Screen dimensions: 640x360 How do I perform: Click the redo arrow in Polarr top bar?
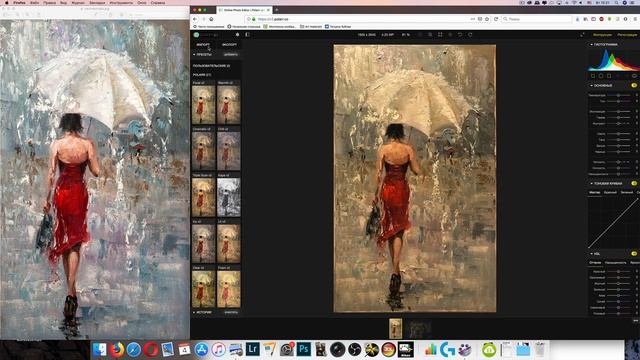pos(470,35)
